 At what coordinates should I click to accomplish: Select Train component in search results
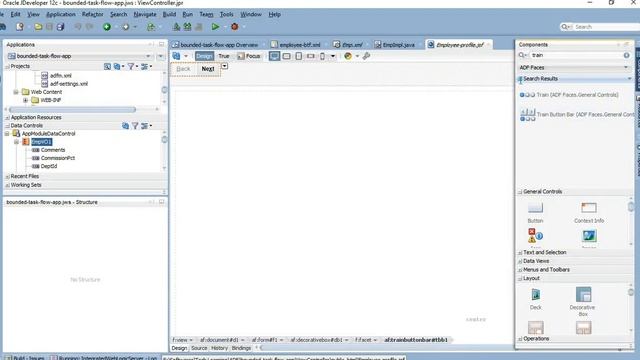point(569,95)
